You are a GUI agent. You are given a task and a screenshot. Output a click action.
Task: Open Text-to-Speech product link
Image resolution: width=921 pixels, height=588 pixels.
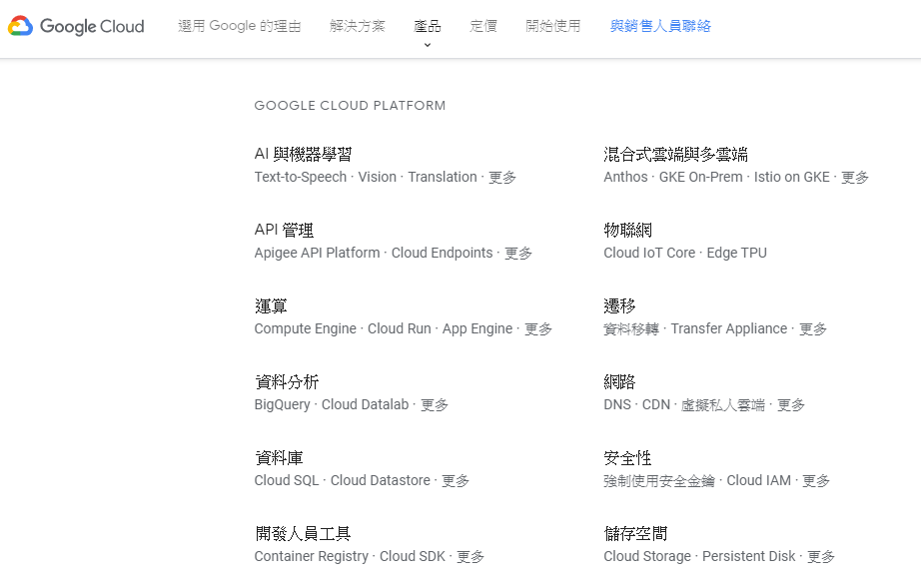(x=300, y=178)
